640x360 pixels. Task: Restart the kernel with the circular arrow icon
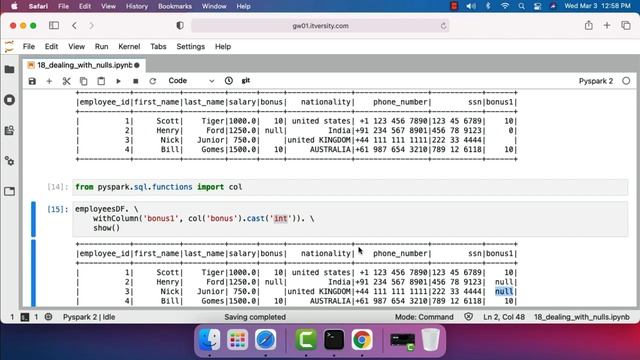pos(153,81)
